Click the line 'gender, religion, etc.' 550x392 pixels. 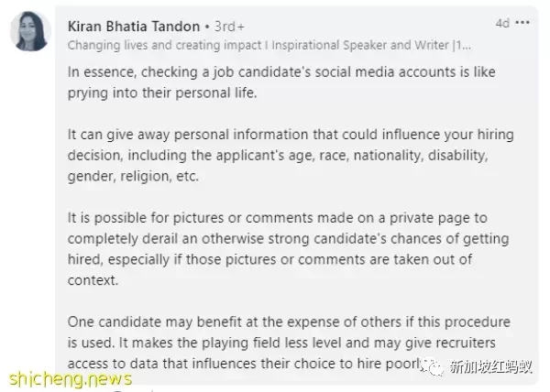133,176
